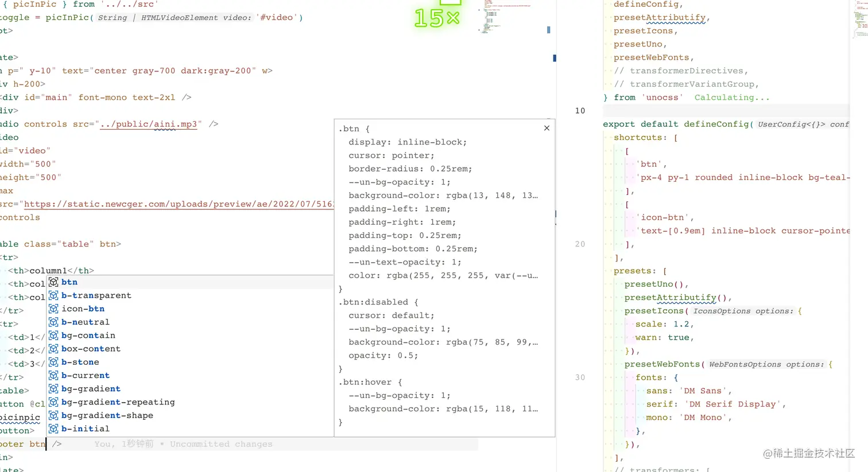Select the 'btn' autocomplete suggestion
This screenshot has height=472, width=868.
[190, 282]
